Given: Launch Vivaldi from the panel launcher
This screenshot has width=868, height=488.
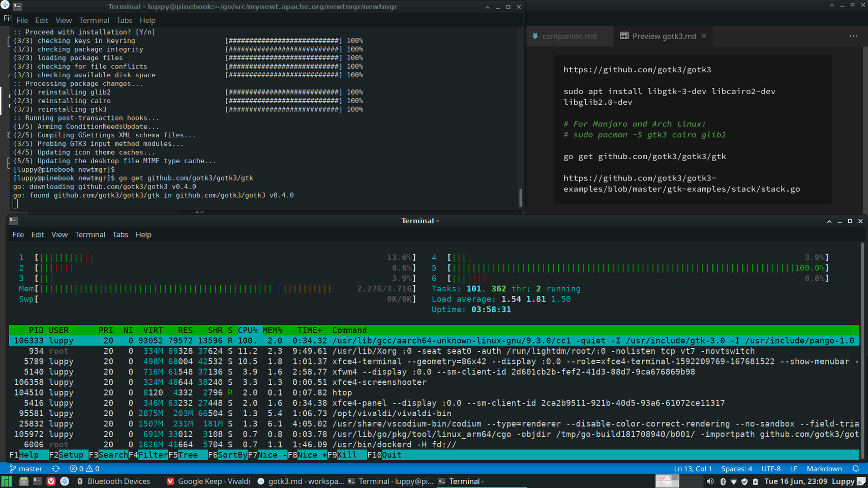Looking at the screenshot, I should 51,481.
